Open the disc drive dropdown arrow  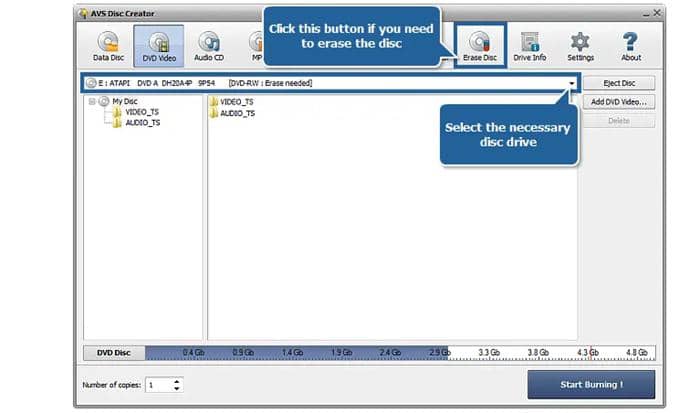coord(571,83)
